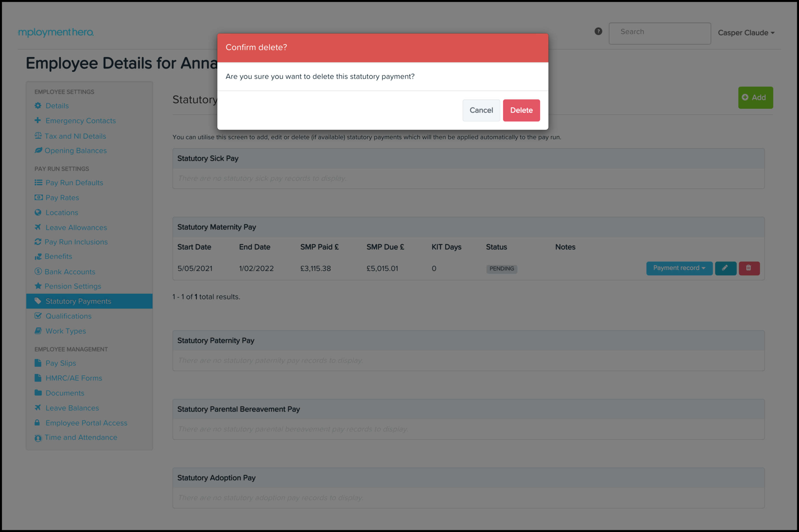The image size is (799, 532).
Task: Click the globe icon beside Locations
Action: pos(38,212)
